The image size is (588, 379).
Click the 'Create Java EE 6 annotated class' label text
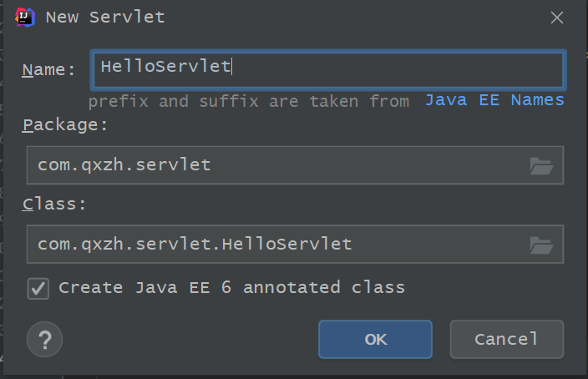point(231,288)
